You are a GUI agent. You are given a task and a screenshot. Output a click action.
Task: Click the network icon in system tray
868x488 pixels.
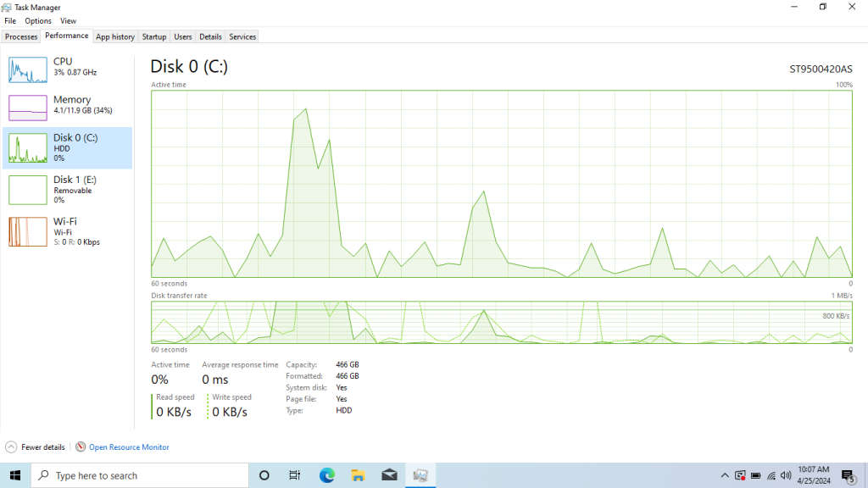coord(772,475)
